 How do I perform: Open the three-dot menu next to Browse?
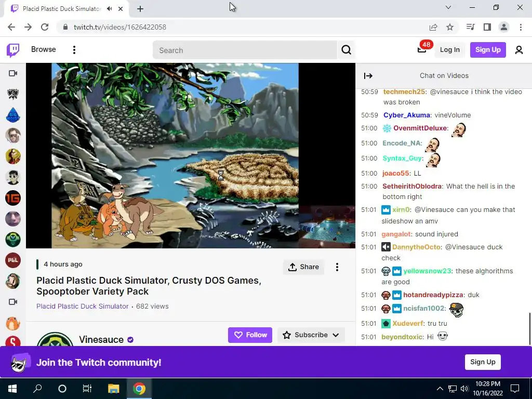pyautogui.click(x=74, y=50)
